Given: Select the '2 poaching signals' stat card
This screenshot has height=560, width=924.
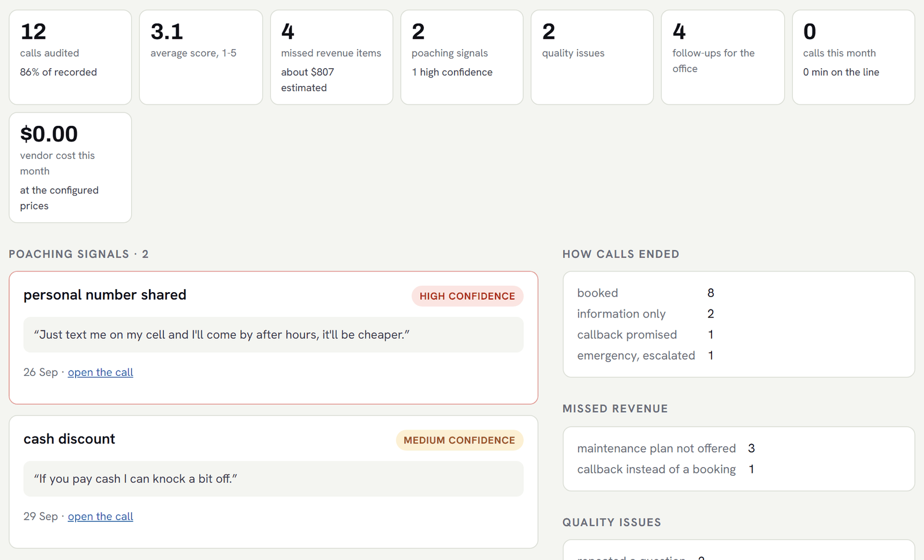Looking at the screenshot, I should [462, 57].
